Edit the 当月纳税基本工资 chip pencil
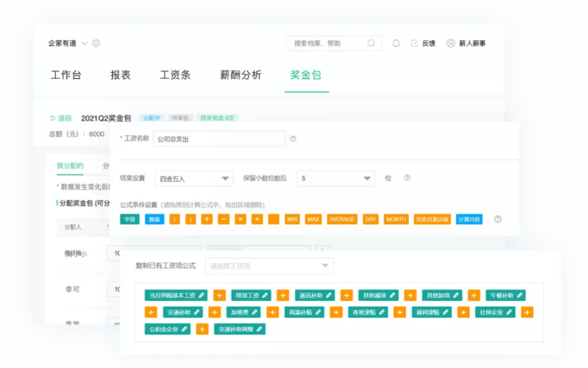The height and width of the screenshot is (368, 588). 201,295
